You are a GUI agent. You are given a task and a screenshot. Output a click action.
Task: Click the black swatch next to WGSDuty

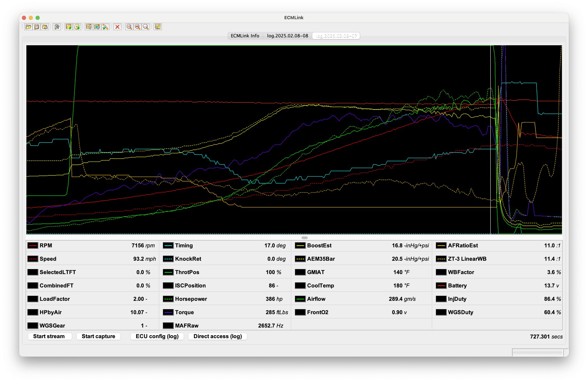click(x=441, y=312)
